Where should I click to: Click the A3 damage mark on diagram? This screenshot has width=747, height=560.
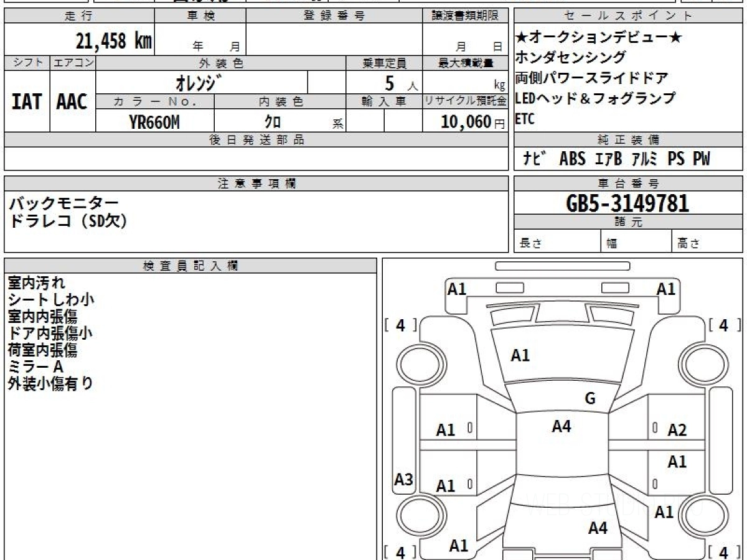[x=404, y=479]
